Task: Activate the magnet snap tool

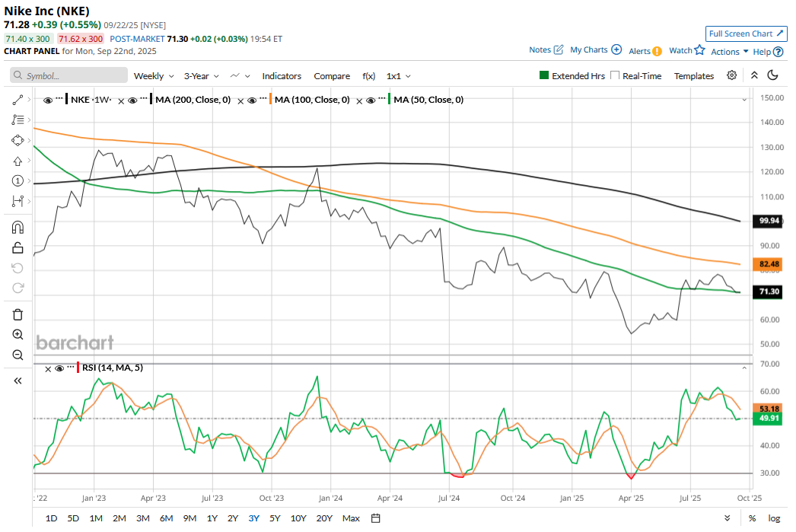Action: (x=18, y=228)
